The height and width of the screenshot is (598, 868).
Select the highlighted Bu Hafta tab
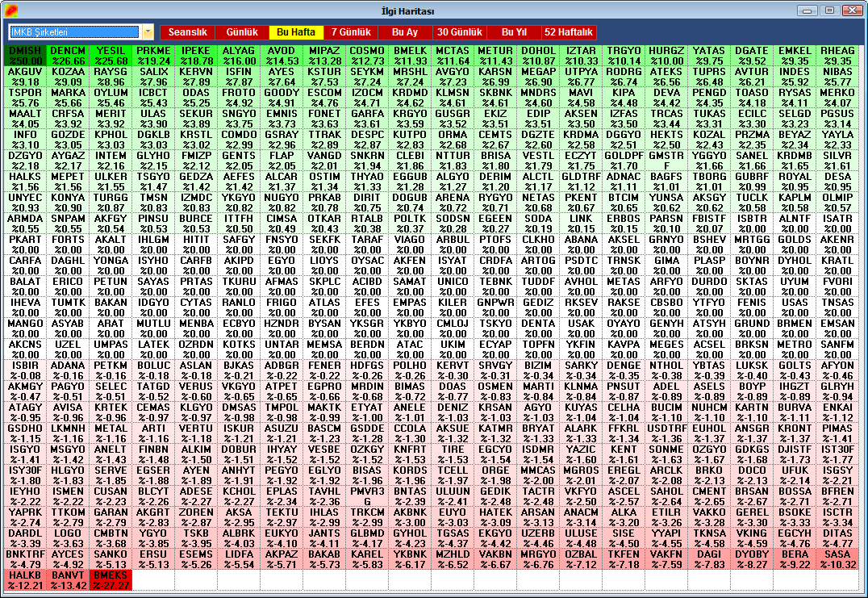coord(296,32)
